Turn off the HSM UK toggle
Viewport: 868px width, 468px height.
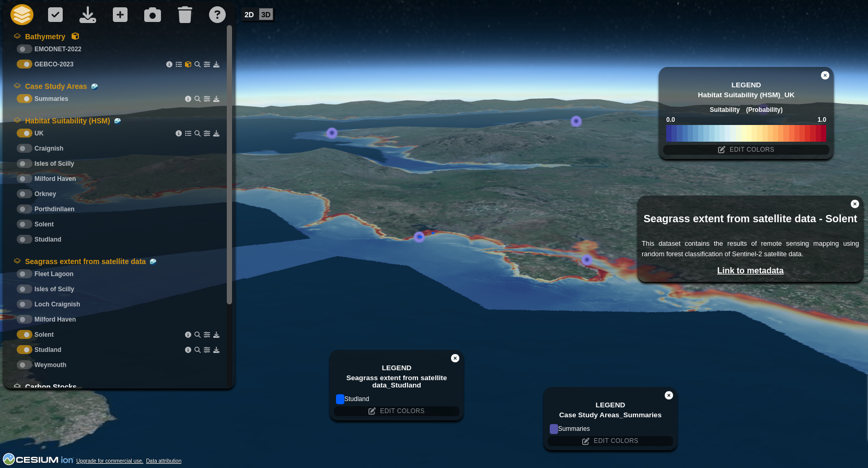[24, 133]
